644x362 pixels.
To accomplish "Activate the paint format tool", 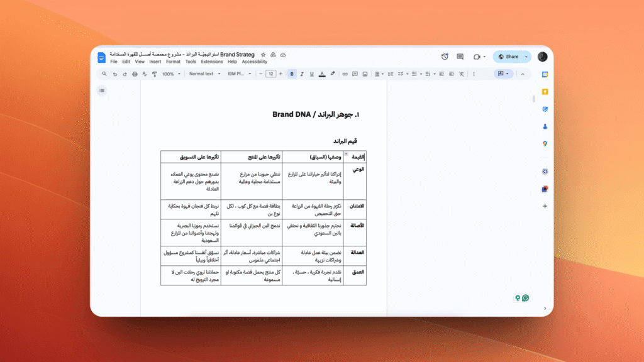I will [155, 74].
